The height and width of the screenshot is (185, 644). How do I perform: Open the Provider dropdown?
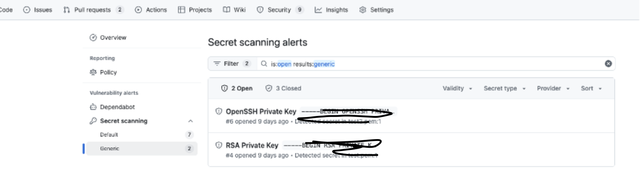(x=553, y=88)
